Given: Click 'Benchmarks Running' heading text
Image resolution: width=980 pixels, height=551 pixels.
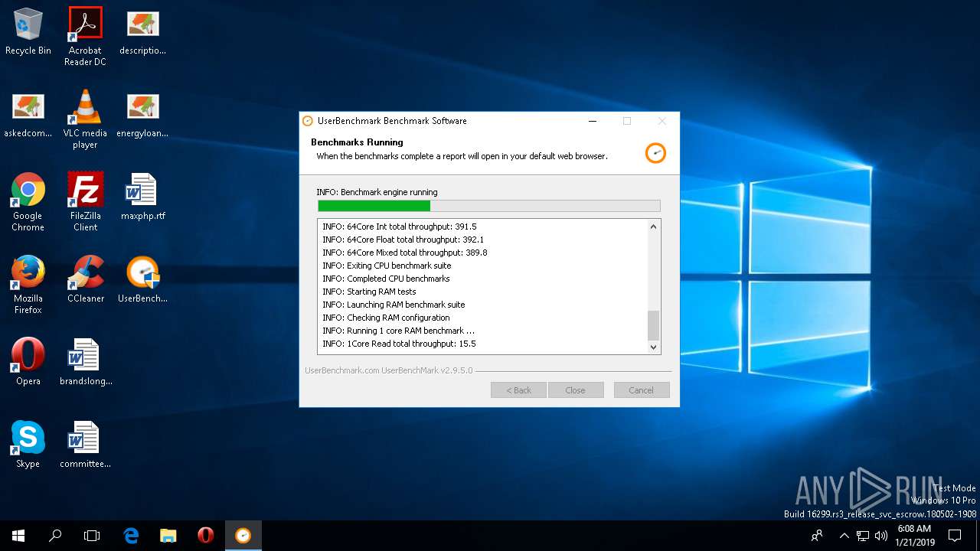Looking at the screenshot, I should tap(357, 142).
